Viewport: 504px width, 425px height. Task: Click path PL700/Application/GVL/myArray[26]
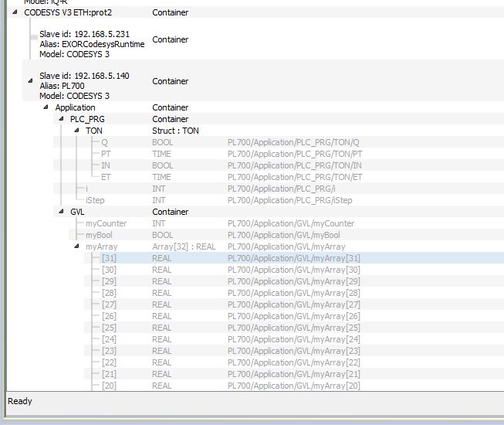294,316
